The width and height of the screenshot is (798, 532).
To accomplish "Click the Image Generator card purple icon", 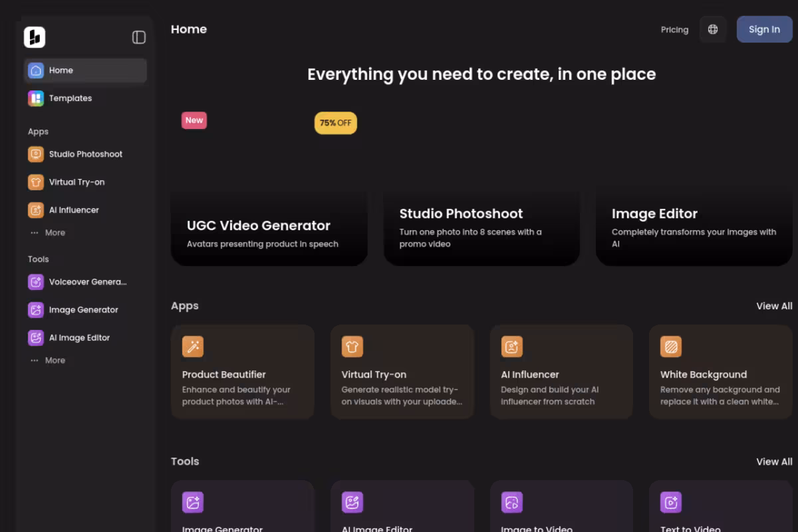I will coord(193,502).
